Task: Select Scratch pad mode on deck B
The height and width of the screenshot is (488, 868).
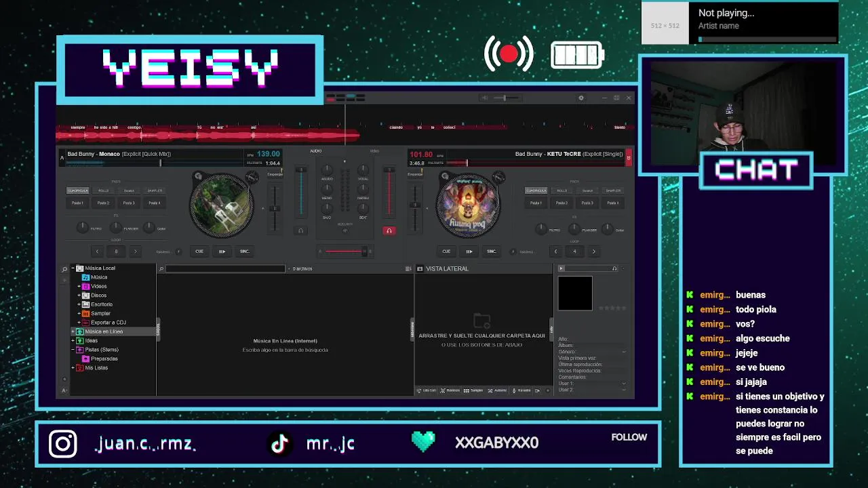Action: click(587, 190)
